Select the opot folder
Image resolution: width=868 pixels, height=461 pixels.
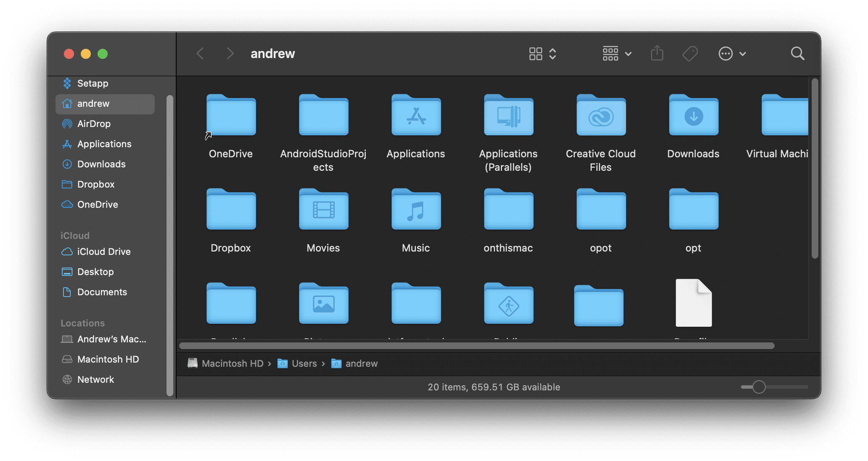click(601, 209)
